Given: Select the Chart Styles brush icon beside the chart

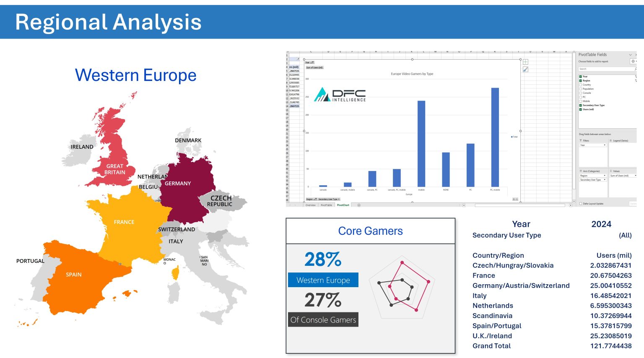Looking at the screenshot, I should click(x=525, y=70).
